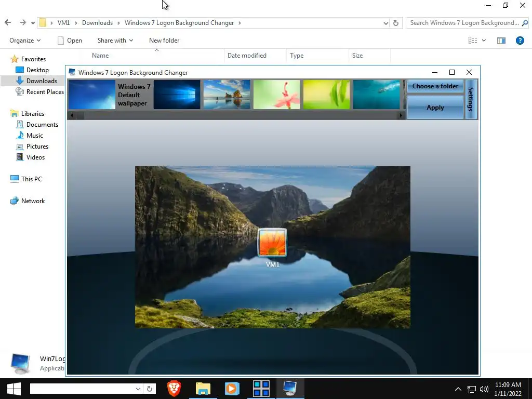Open the recent locations dropdown arrow
Image resolution: width=532 pixels, height=399 pixels.
pos(33,23)
